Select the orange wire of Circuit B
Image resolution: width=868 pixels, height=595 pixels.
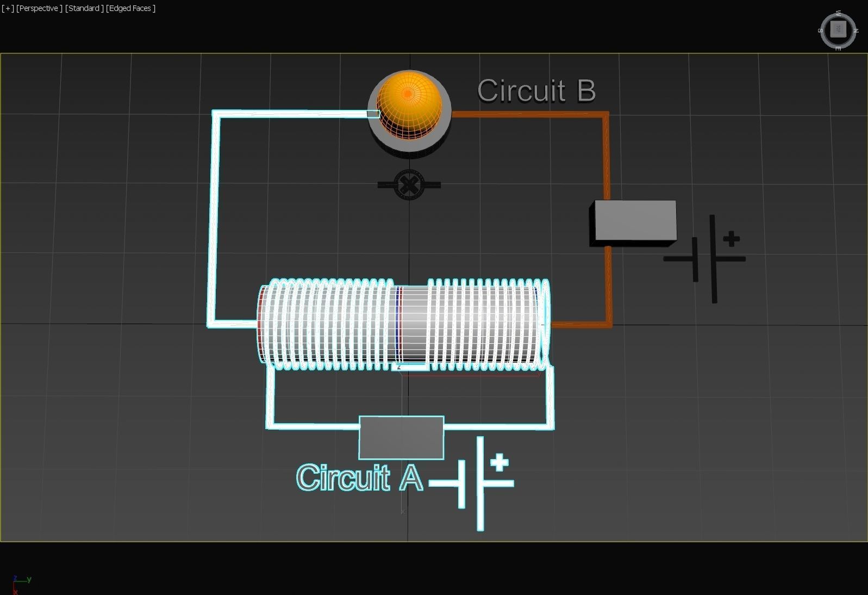[x=607, y=163]
